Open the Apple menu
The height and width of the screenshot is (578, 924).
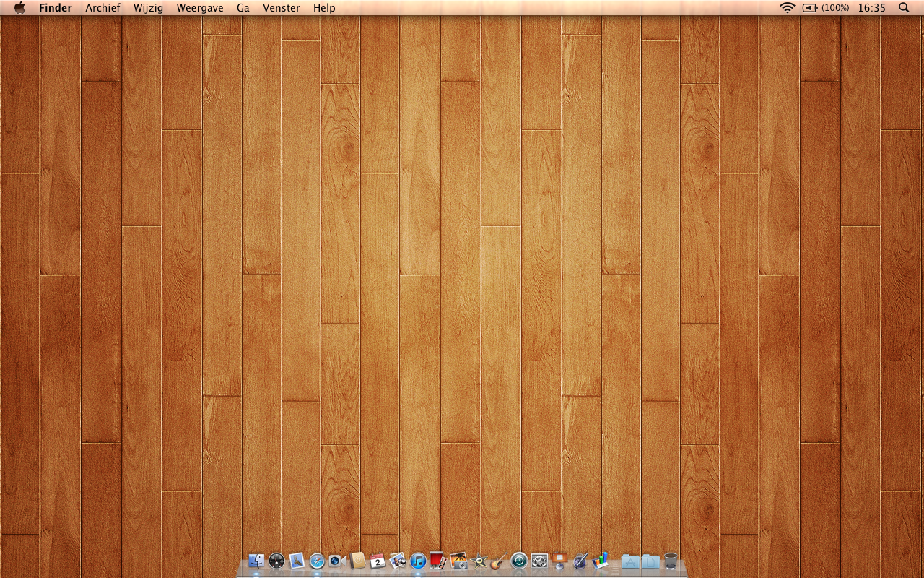[x=19, y=8]
